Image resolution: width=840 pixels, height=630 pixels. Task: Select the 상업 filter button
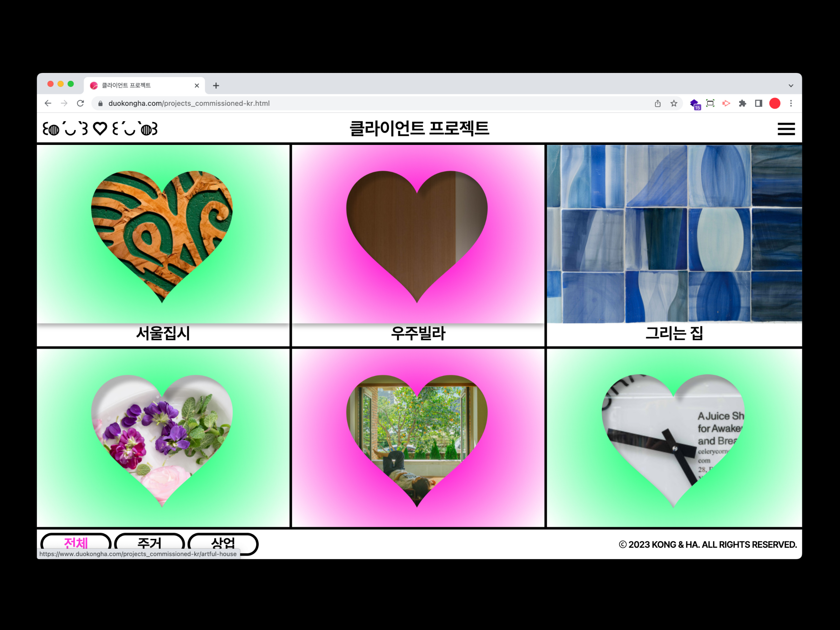[x=223, y=542]
